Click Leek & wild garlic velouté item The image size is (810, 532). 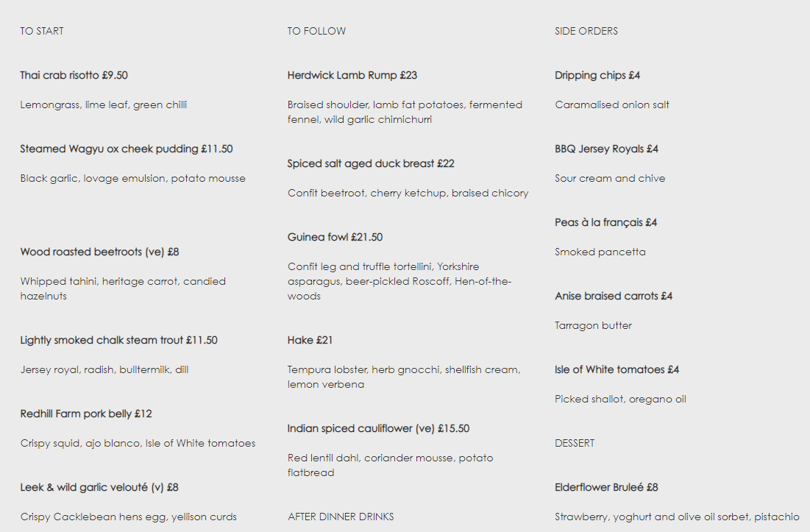[x=99, y=488]
